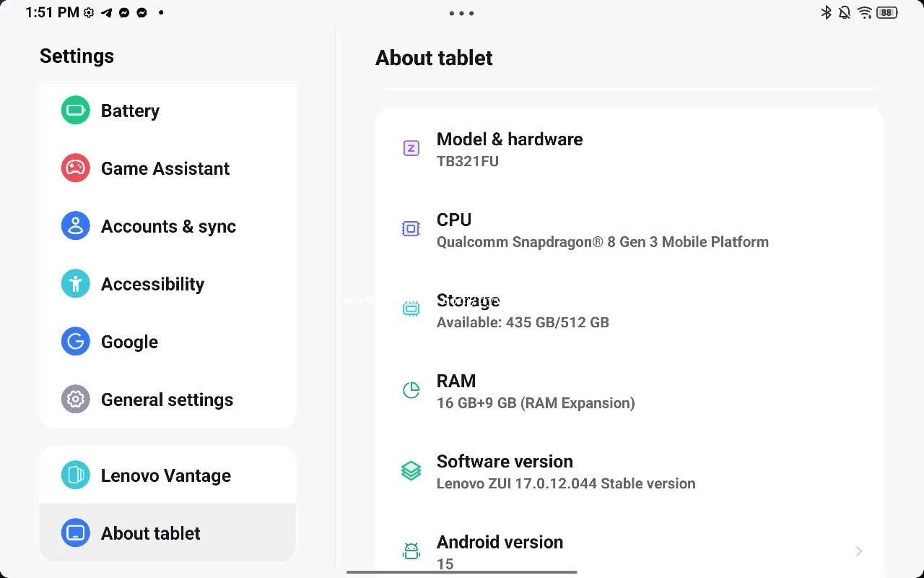Open the Battery settings icon
The width and height of the screenshot is (924, 578).
pos(76,111)
